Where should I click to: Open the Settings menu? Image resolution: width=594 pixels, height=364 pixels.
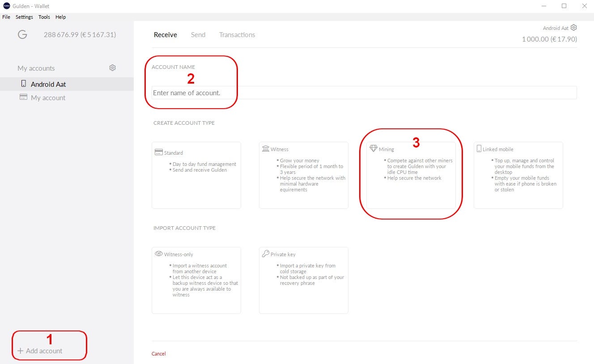(x=24, y=17)
